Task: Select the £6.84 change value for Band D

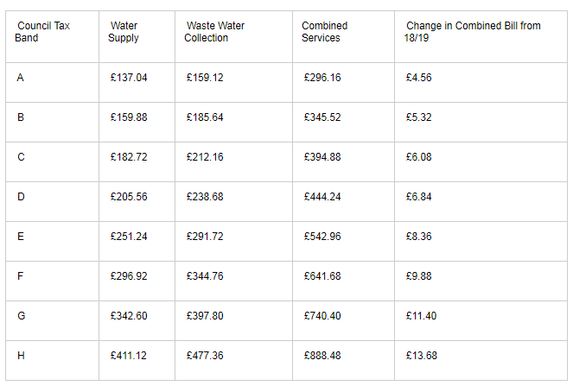Action: (x=419, y=197)
